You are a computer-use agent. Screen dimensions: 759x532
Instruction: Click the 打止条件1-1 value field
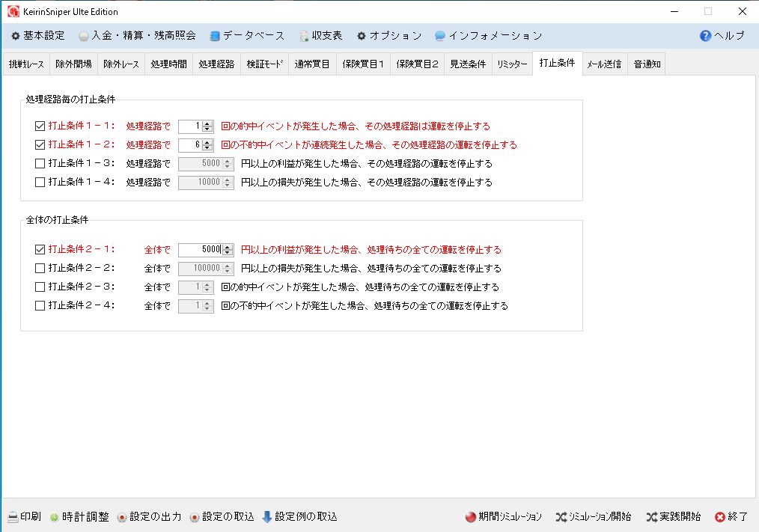coord(190,126)
